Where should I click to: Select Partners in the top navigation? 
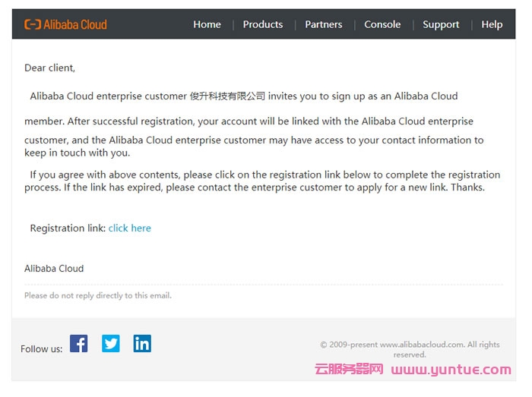coord(324,24)
